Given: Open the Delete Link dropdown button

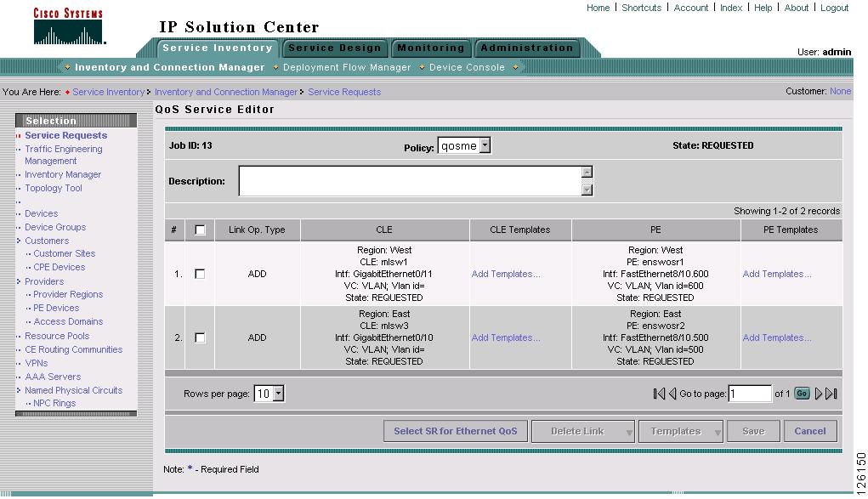Looking at the screenshot, I should click(583, 432).
